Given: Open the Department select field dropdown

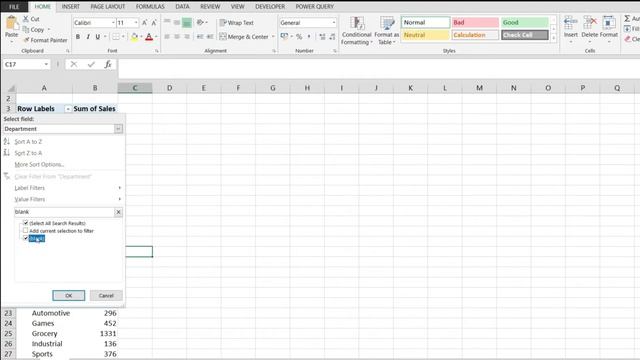Looking at the screenshot, I should tap(118, 129).
